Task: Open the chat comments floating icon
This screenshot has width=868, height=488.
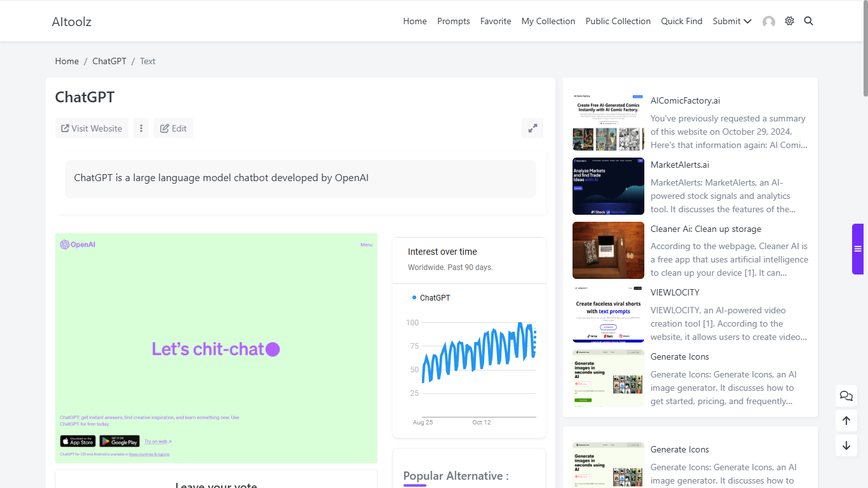Action: click(846, 396)
